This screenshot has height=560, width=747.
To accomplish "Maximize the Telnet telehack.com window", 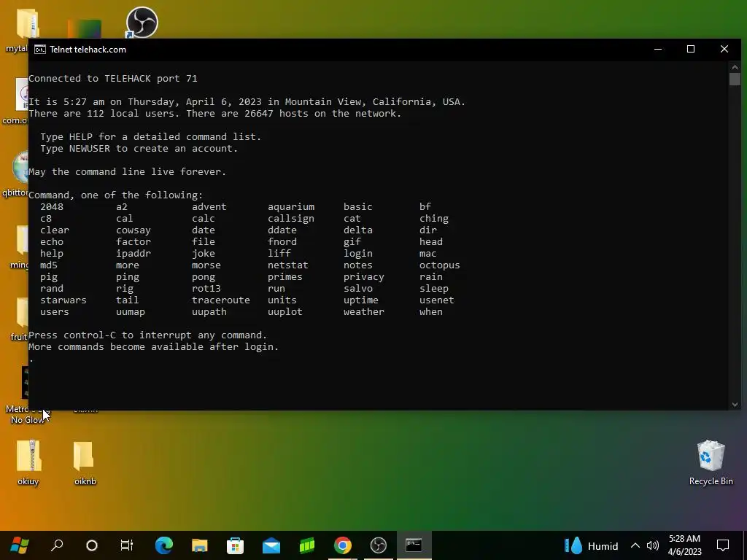I will pyautogui.click(x=691, y=49).
